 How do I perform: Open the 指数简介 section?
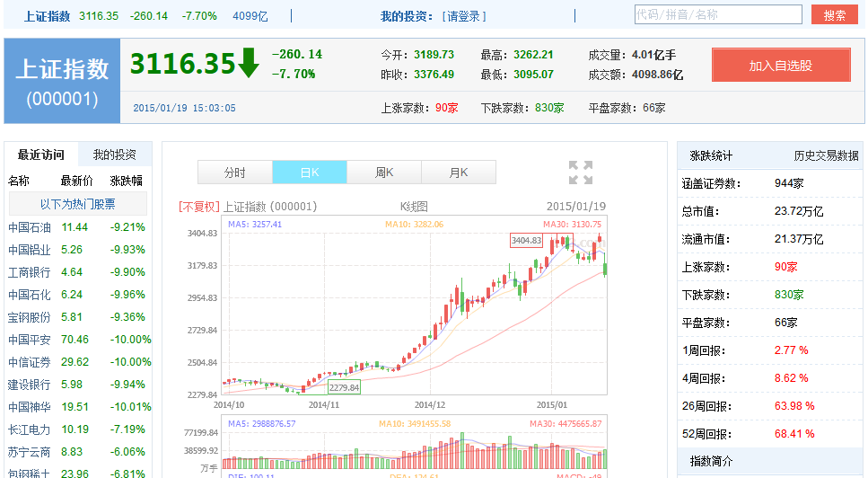[x=711, y=461]
